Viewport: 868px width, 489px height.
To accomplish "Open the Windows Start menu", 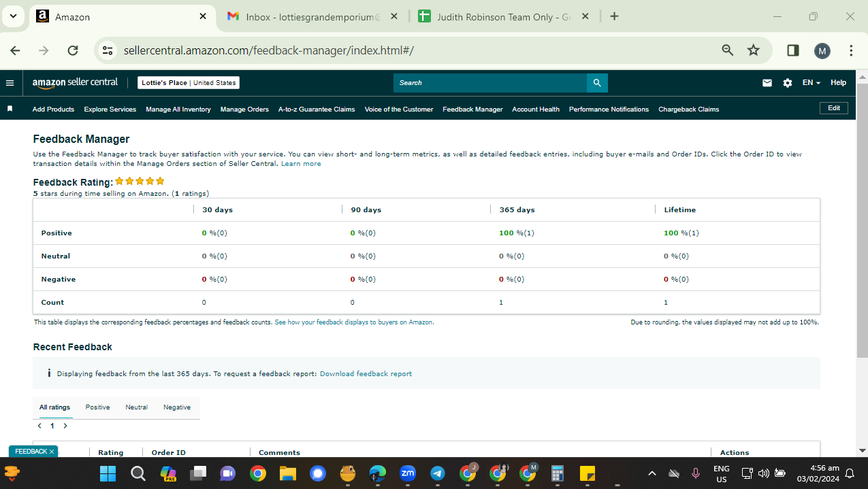I will point(108,473).
